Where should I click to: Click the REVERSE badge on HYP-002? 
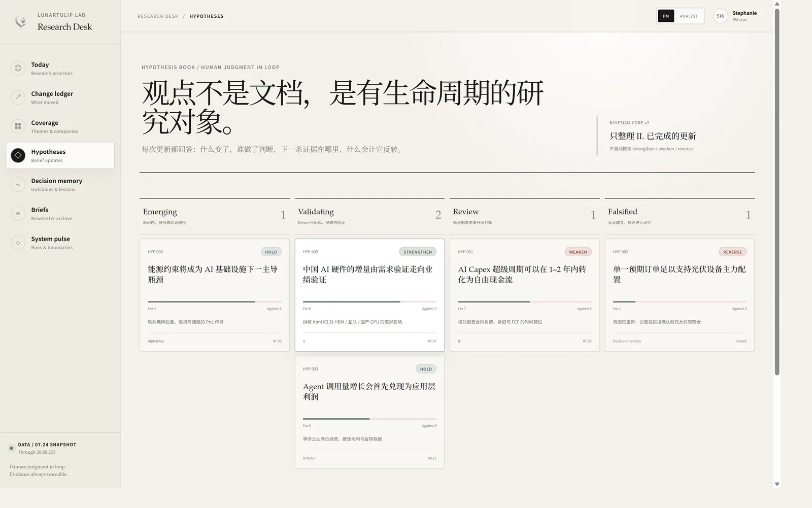(x=732, y=252)
